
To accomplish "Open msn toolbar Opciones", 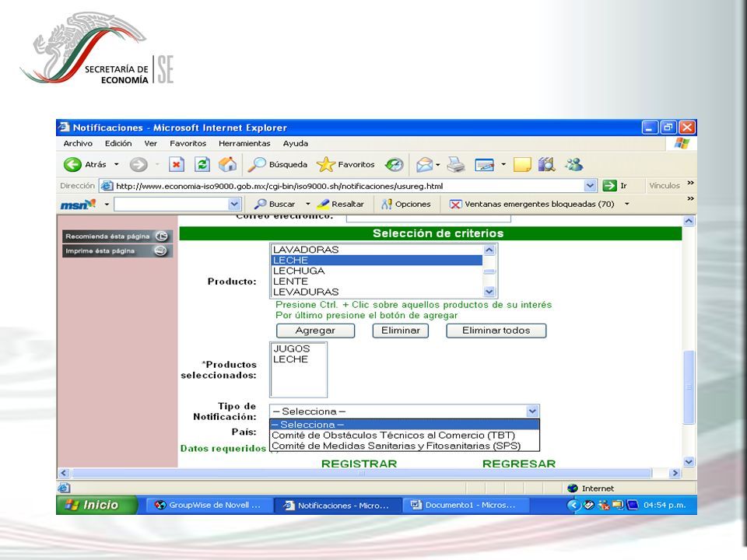I will [406, 205].
